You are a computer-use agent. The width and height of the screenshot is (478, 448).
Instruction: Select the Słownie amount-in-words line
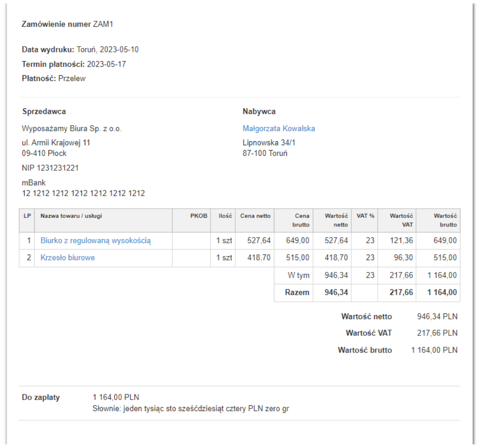(x=190, y=409)
